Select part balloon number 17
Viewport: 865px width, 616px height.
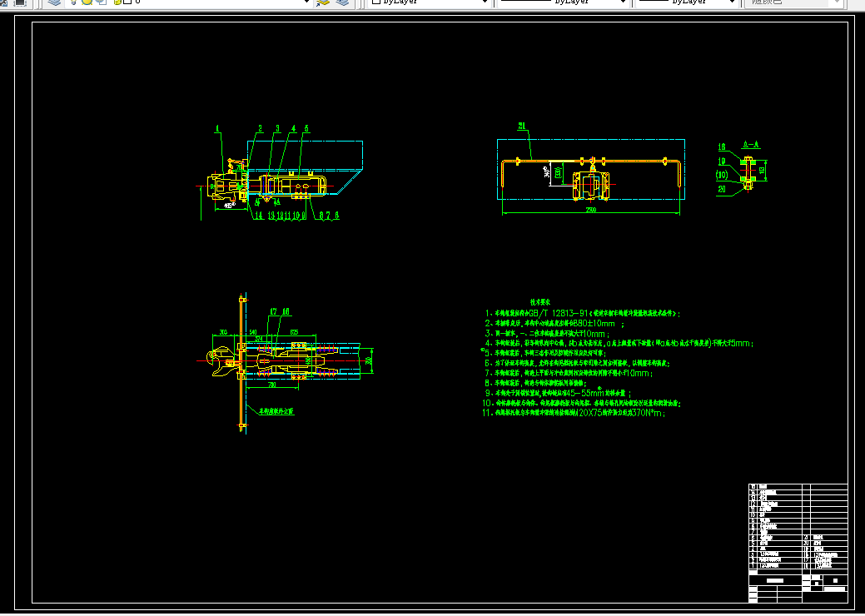pos(274,312)
